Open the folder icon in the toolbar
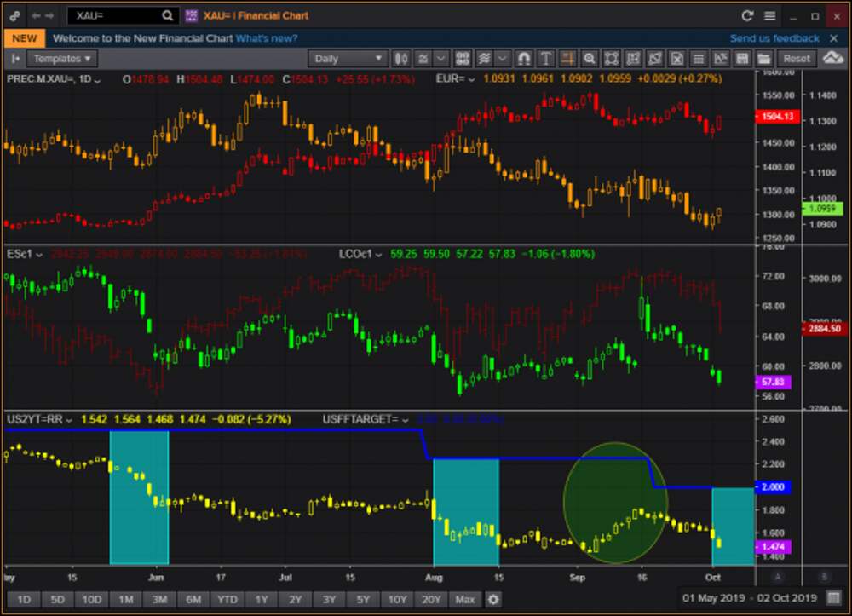This screenshot has height=616, width=852. coord(763,59)
